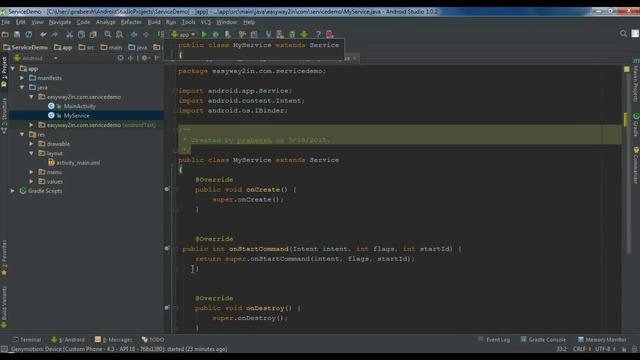The width and height of the screenshot is (640, 360).
Task: Click scroll from source target icon
Action: (120, 58)
